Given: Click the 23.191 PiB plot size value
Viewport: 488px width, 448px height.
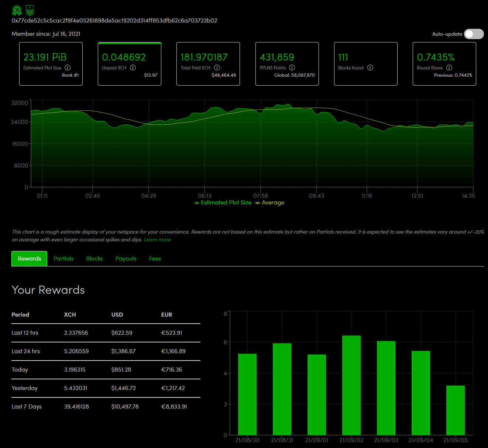Looking at the screenshot, I should (x=45, y=57).
